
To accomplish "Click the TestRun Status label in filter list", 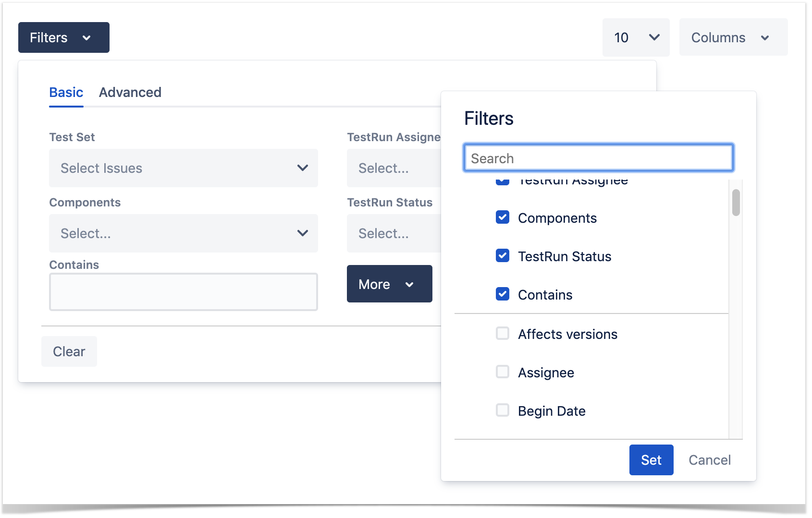I will click(x=565, y=256).
